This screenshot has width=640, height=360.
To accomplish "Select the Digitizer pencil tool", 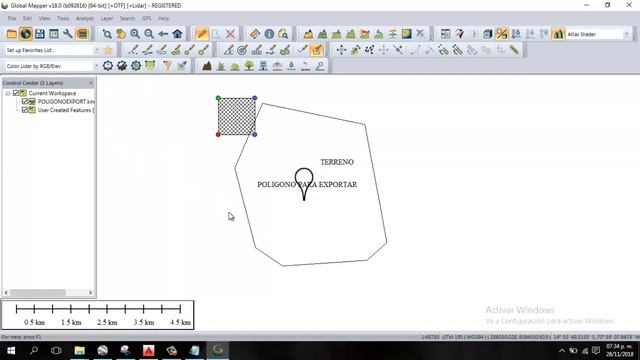I will pyautogui.click(x=202, y=34).
